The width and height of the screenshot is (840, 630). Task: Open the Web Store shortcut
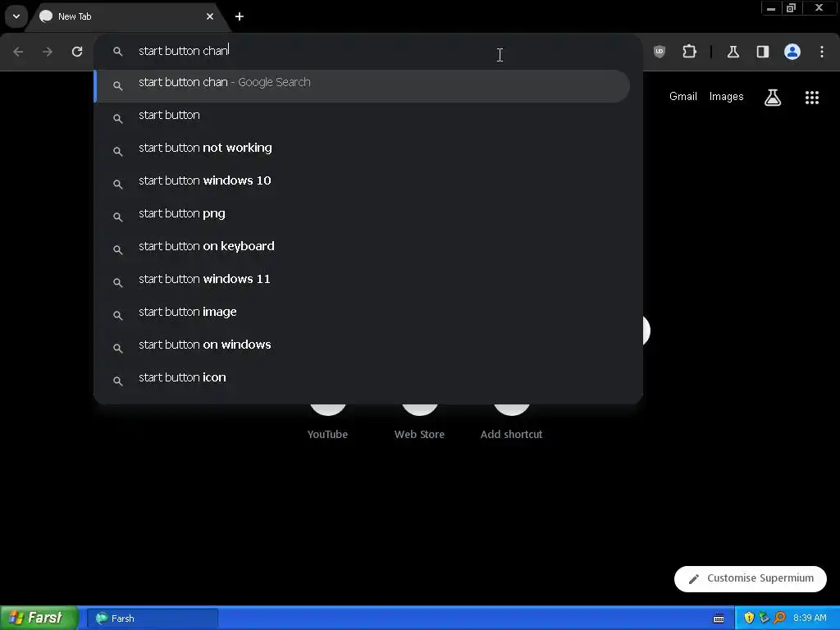click(419, 423)
